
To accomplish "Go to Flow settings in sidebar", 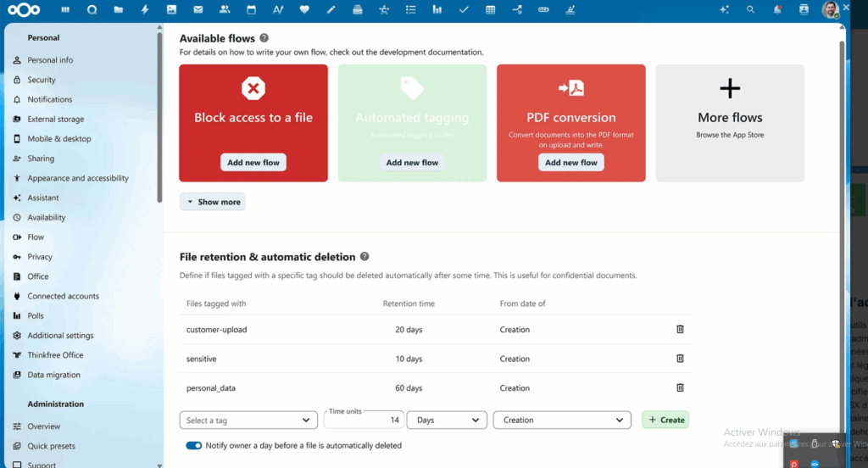I will click(x=36, y=237).
